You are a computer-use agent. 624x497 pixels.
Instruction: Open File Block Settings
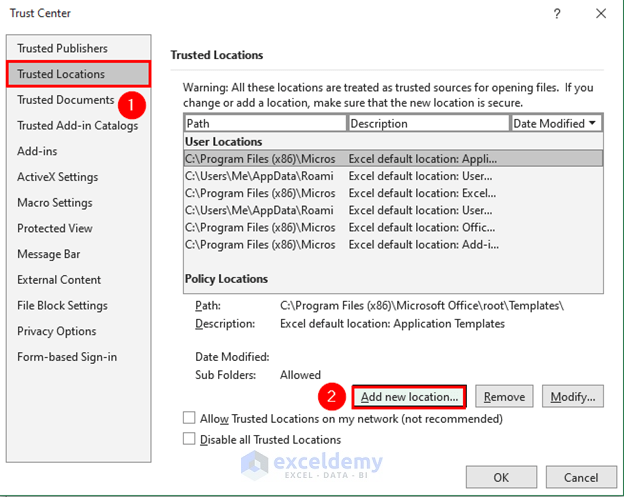click(78, 306)
